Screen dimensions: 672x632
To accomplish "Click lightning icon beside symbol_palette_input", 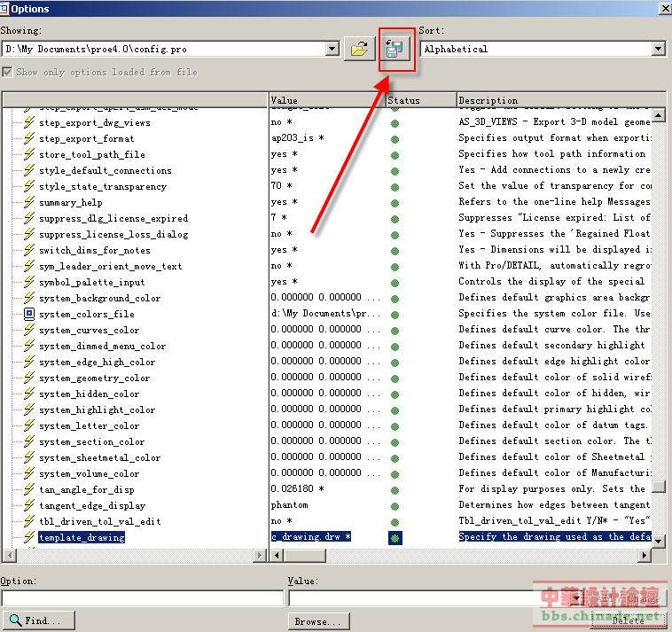I will tap(28, 282).
